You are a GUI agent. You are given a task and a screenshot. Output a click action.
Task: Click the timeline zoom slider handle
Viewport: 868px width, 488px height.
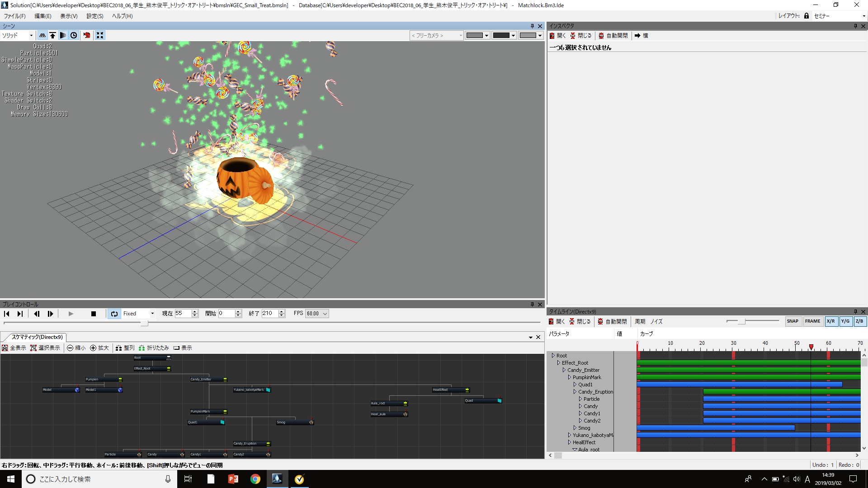(x=741, y=321)
